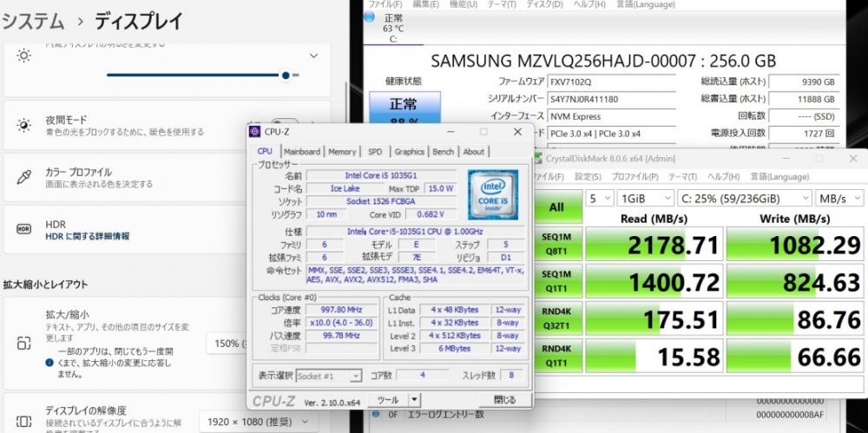The width and height of the screenshot is (868, 433).
Task: Open the C: 25% drive selection dropdown
Action: (x=745, y=198)
